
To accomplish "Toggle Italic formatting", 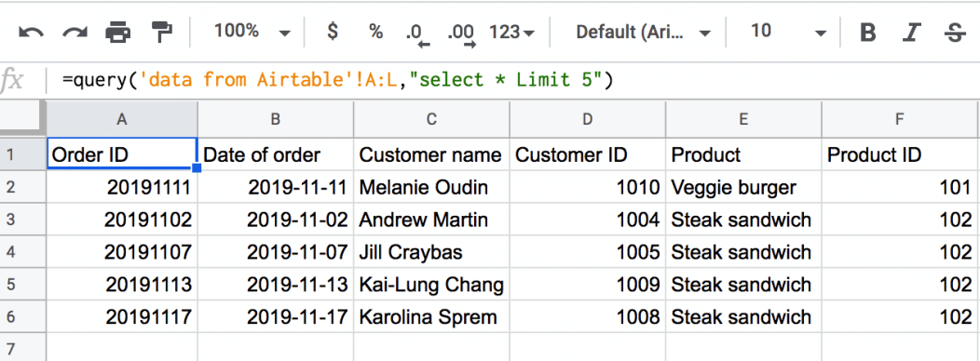I will [913, 32].
